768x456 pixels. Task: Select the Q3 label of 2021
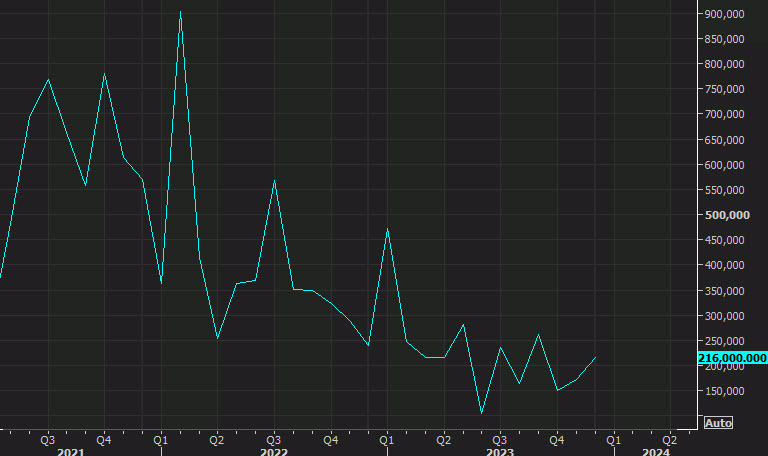(x=48, y=440)
